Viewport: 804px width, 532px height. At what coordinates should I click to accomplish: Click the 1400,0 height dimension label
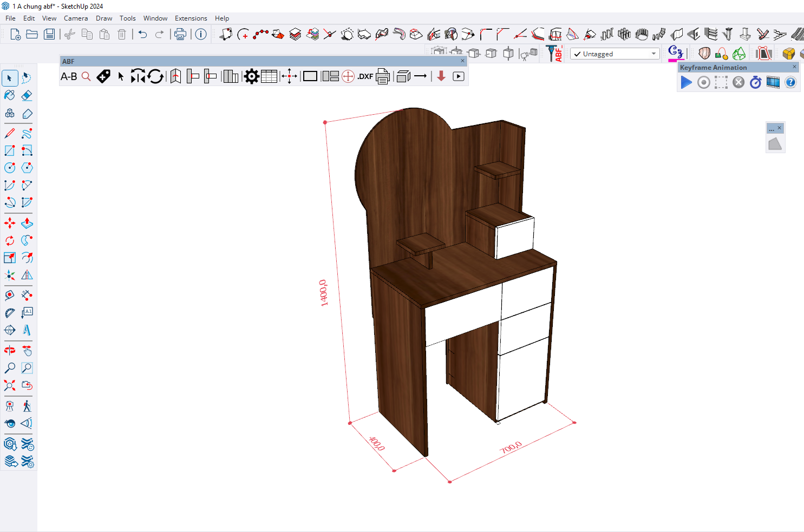[x=323, y=293]
